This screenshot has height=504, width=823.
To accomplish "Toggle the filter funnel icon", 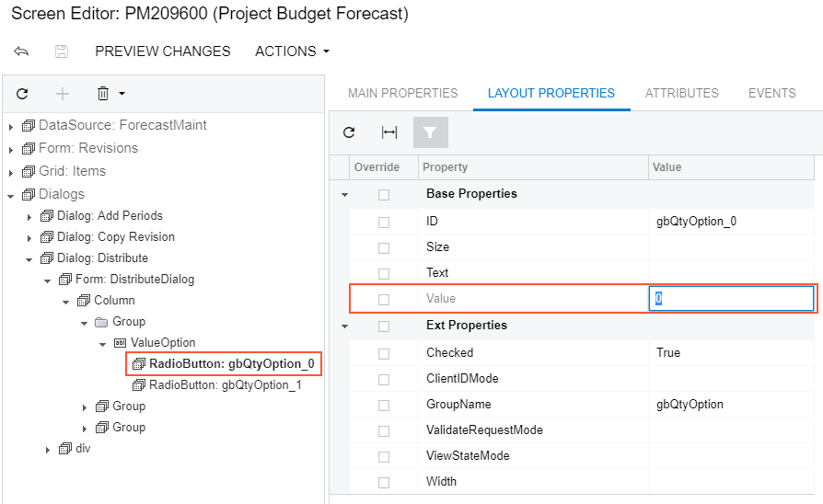I will 430,132.
